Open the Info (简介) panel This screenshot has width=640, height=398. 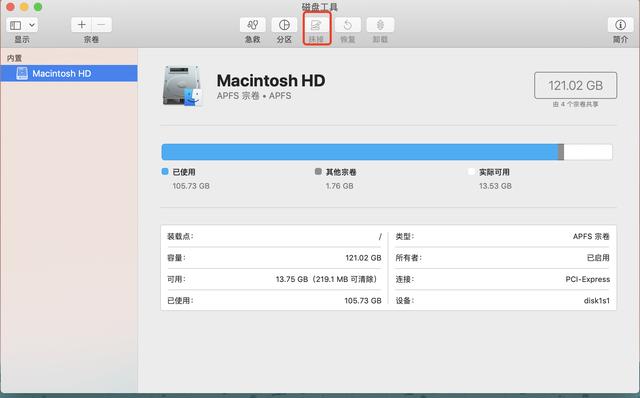pos(620,25)
